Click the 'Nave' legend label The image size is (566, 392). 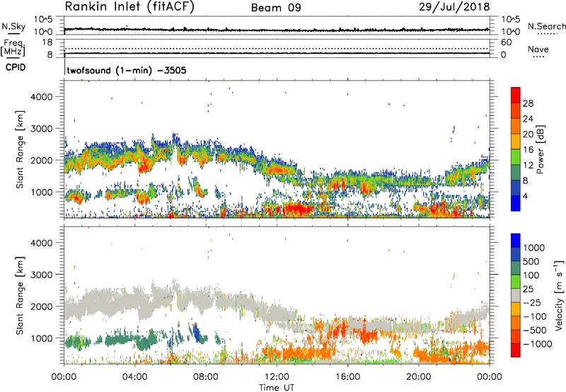tap(538, 49)
